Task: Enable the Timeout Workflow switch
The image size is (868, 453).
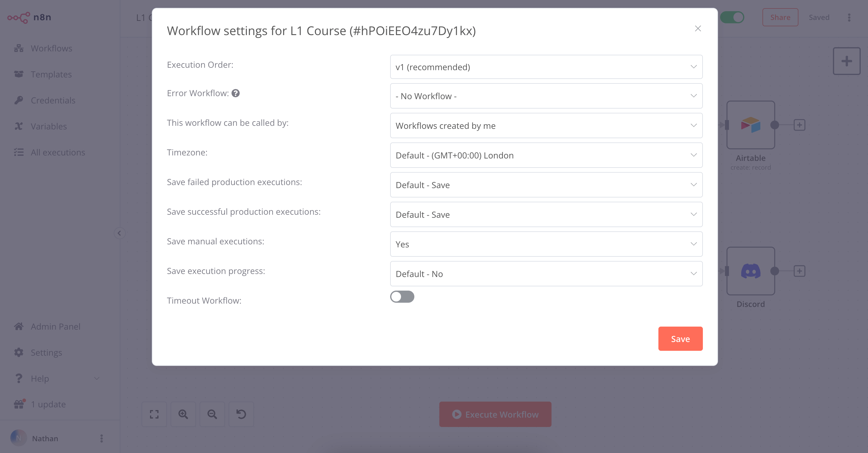Action: tap(402, 297)
